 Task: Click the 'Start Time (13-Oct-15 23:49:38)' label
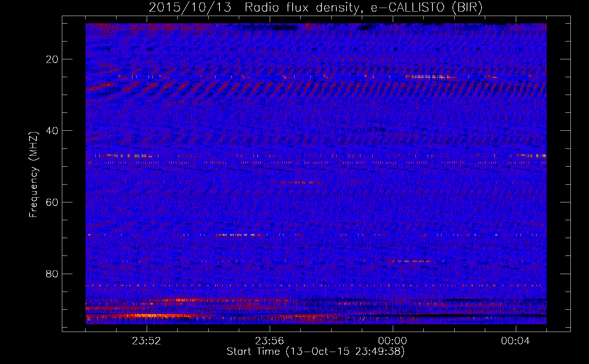point(316,352)
